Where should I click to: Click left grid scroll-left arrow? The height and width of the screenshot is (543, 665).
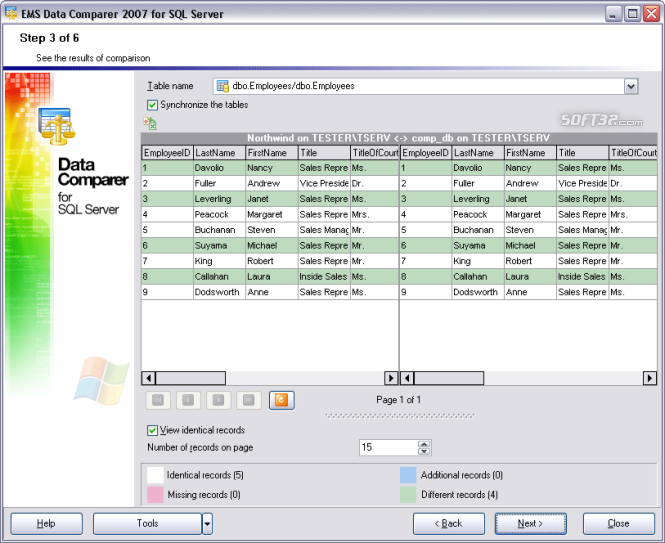click(x=148, y=378)
